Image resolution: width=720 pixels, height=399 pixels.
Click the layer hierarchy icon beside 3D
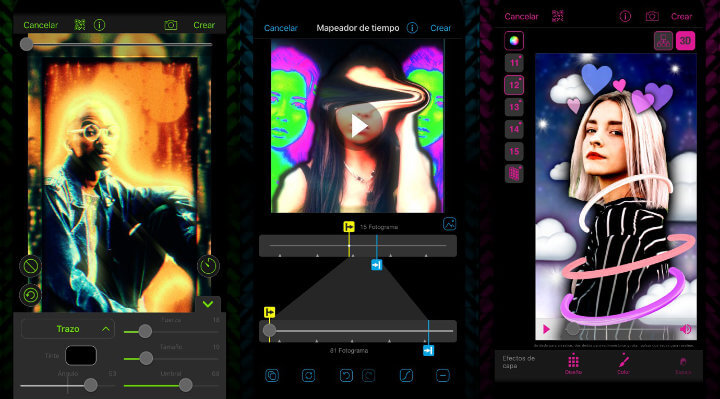(x=664, y=41)
